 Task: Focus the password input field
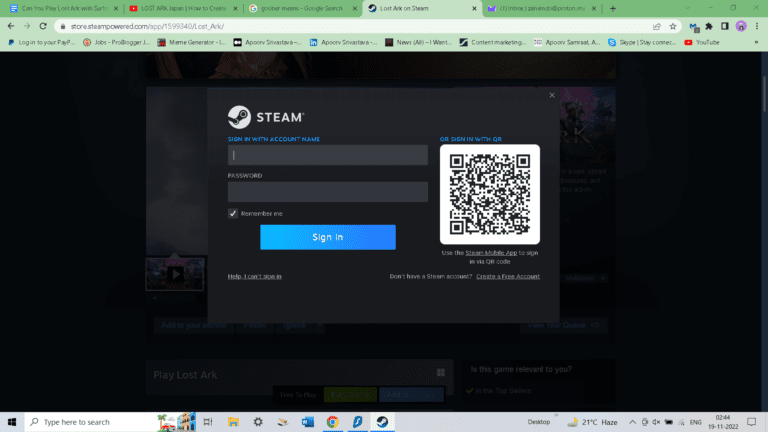coord(328,192)
